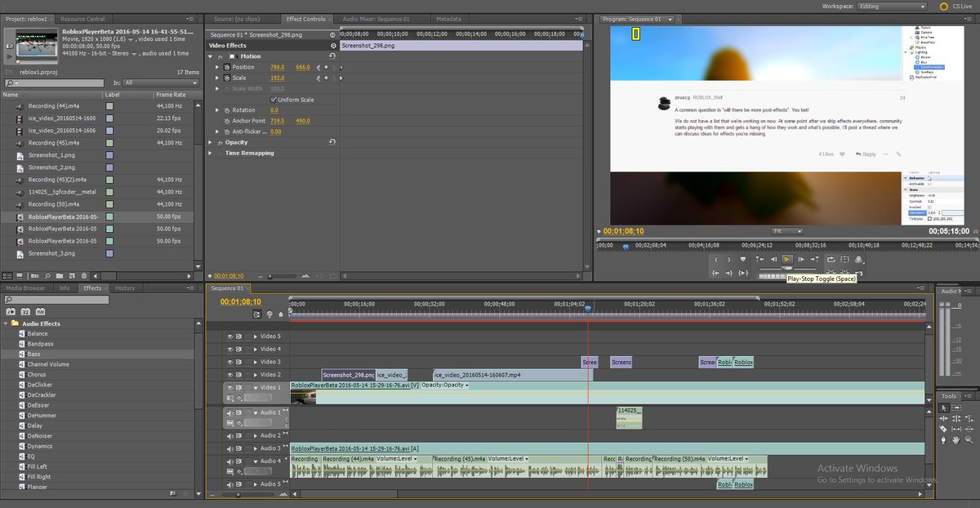Click the Extract button in Program monitor
This screenshot has height=508, width=980.
click(x=844, y=273)
